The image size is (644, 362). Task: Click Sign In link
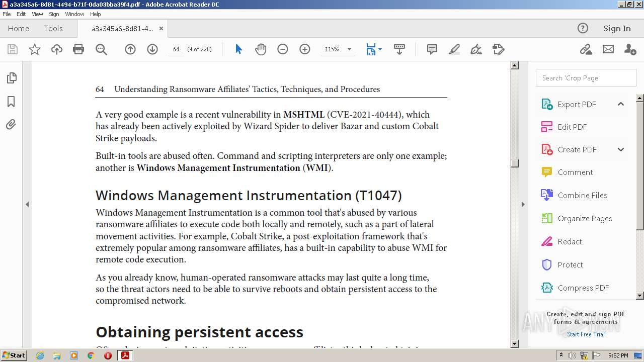[617, 28]
